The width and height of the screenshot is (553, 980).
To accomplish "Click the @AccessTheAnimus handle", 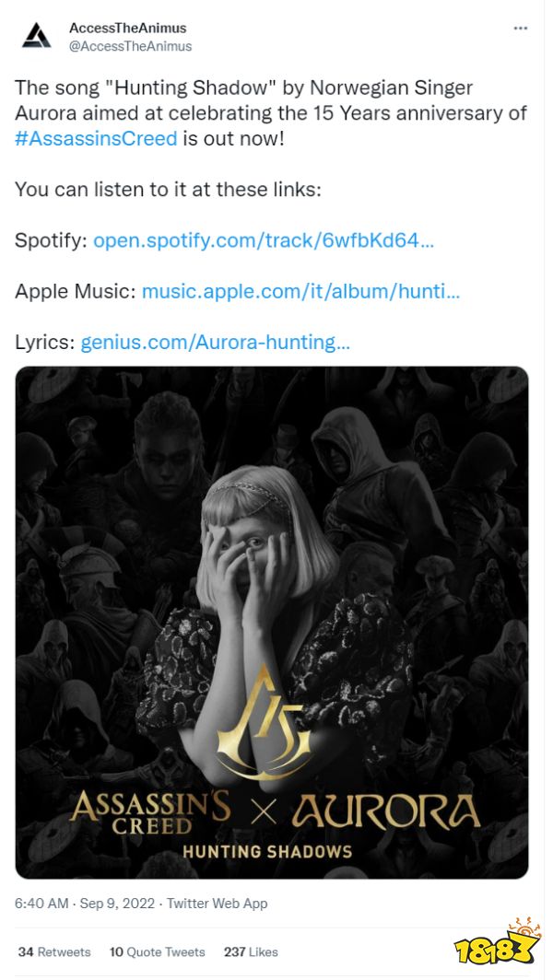I will (x=131, y=46).
